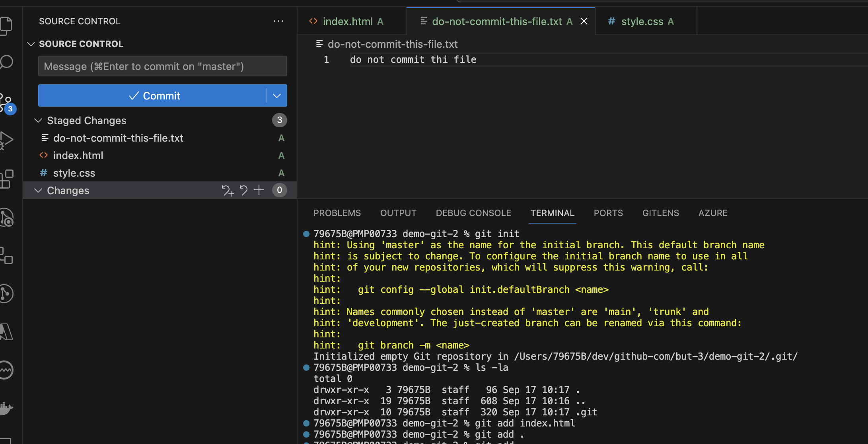Switch to the index.html editor tab
The image size is (868, 444).
point(352,21)
